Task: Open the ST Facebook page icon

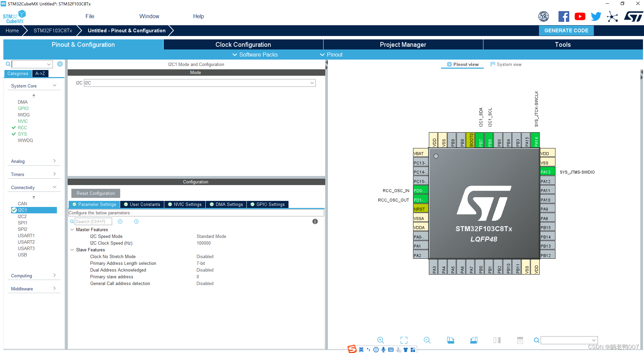Action: point(564,16)
